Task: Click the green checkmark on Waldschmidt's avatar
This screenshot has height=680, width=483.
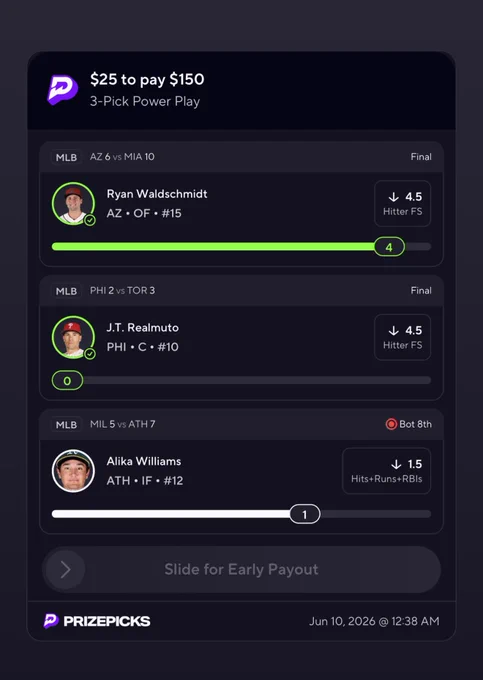Action: point(90,220)
